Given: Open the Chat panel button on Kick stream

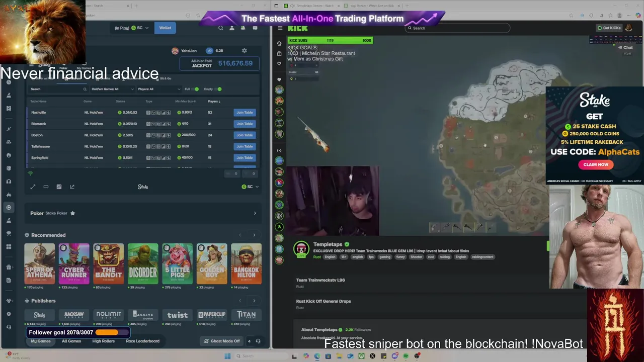Looking at the screenshot, I should tap(625, 48).
